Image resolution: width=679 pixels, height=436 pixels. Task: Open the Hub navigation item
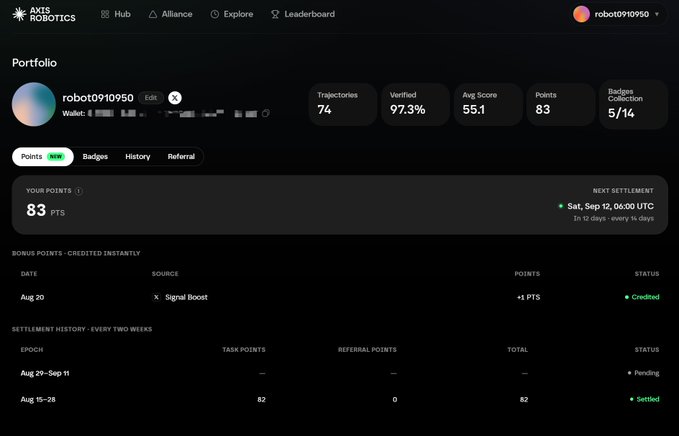pyautogui.click(x=116, y=14)
